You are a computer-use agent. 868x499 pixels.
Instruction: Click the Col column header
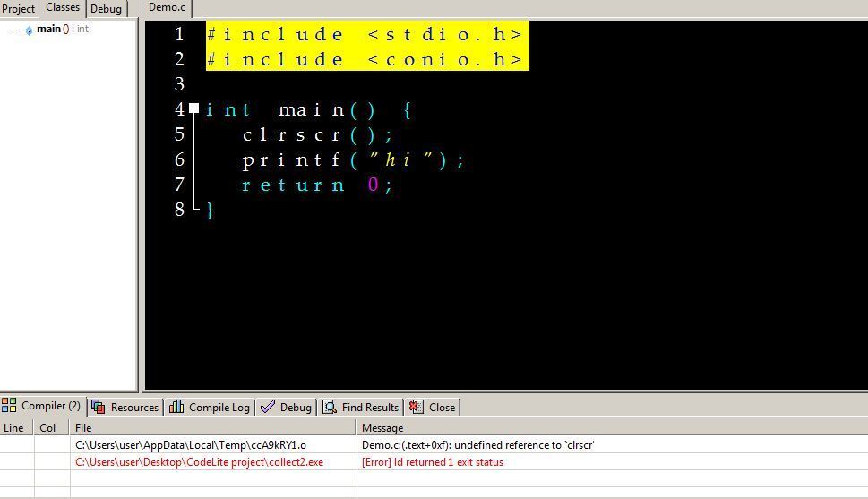click(47, 428)
